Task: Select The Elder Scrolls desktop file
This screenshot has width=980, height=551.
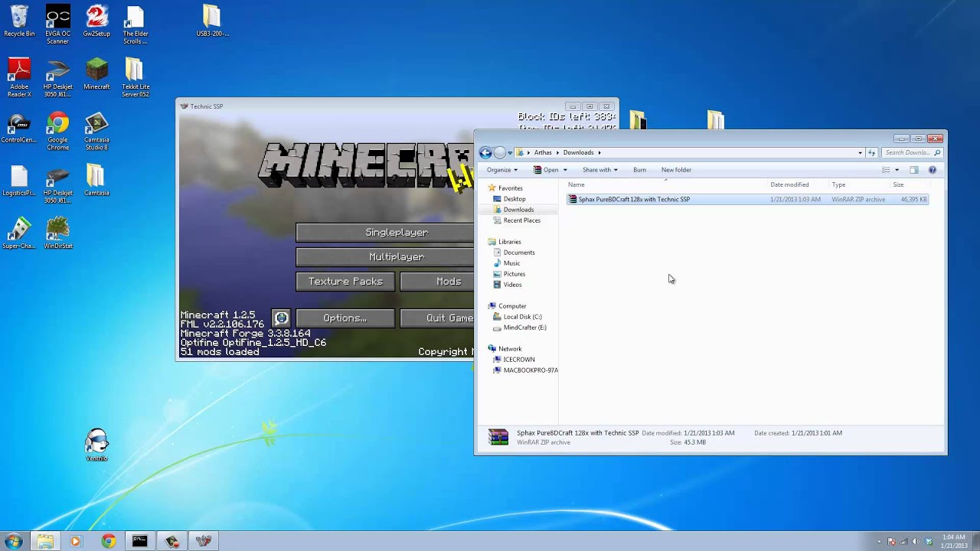Action: click(135, 24)
